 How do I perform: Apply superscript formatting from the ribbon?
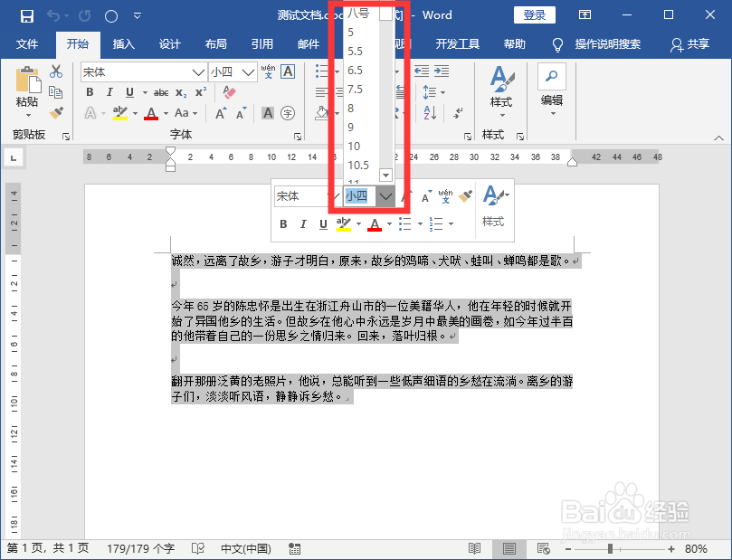click(x=200, y=90)
